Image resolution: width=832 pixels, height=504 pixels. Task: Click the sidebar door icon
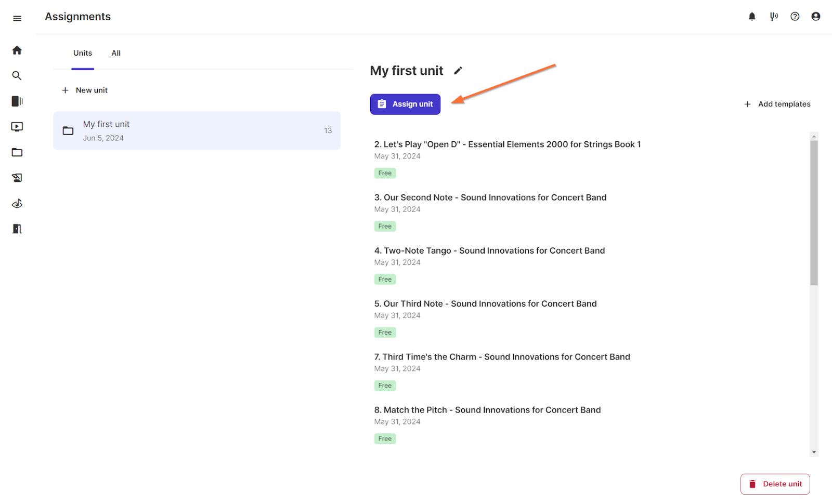(17, 229)
